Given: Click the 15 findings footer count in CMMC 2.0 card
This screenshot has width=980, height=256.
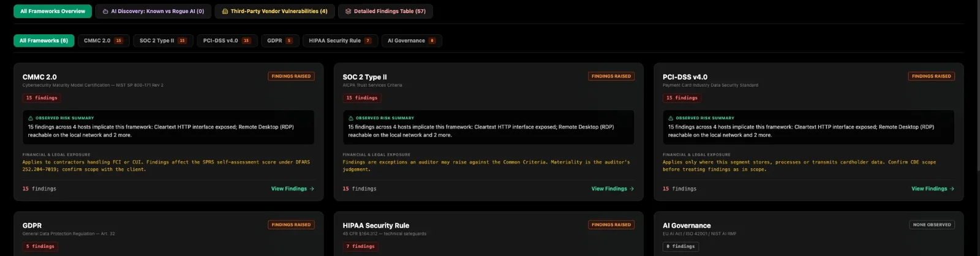Looking at the screenshot, I should 39,189.
